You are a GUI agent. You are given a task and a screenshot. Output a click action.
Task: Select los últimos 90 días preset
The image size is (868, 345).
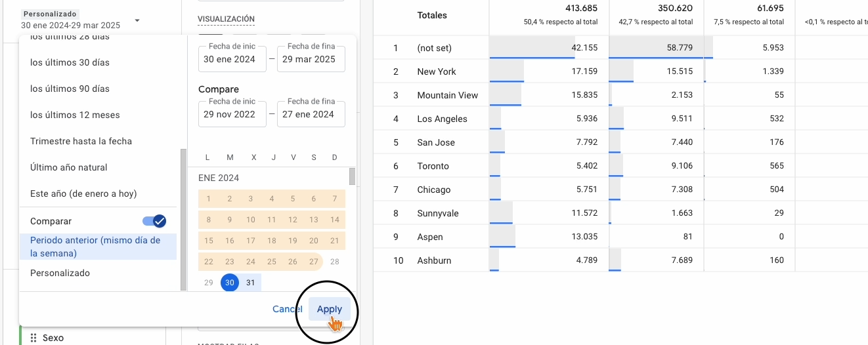click(x=70, y=89)
